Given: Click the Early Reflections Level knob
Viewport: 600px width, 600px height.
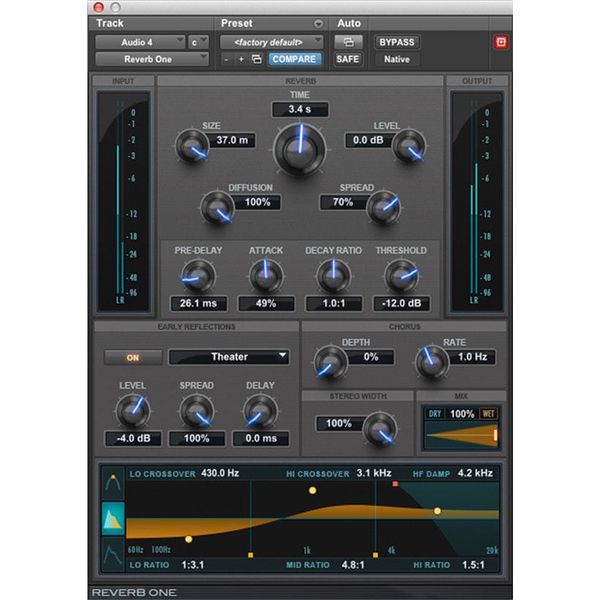Looking at the screenshot, I should tap(133, 411).
